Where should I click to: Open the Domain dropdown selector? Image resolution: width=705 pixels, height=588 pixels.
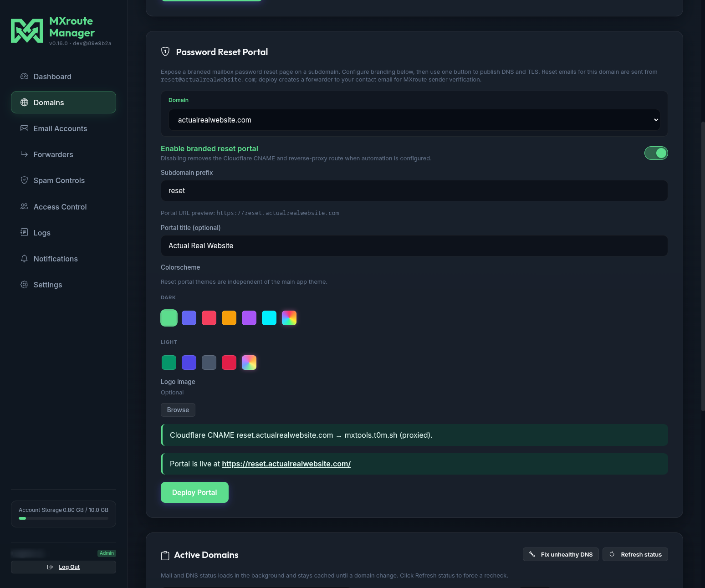414,120
